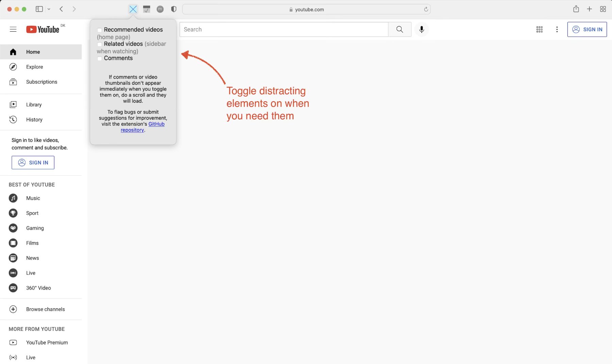
Task: Click the top-right SIGN IN button
Action: (587, 30)
